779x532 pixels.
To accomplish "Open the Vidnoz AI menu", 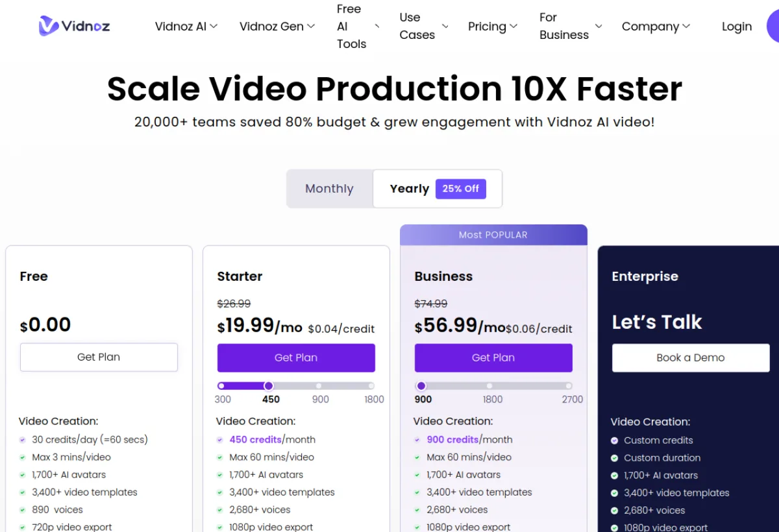I will click(186, 27).
